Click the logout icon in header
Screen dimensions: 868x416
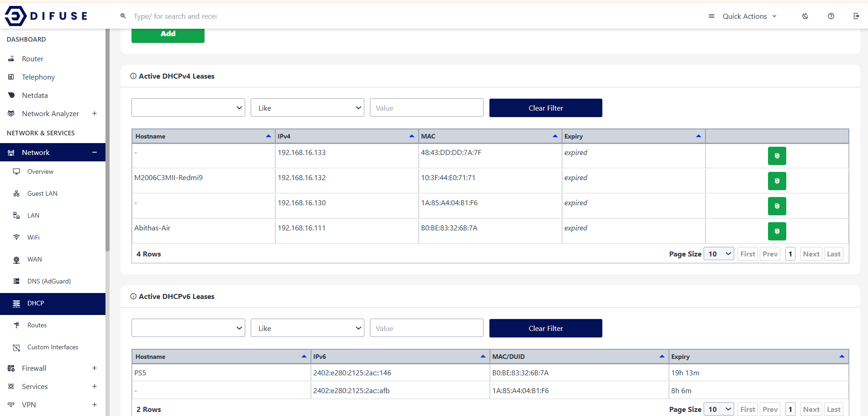click(x=856, y=16)
